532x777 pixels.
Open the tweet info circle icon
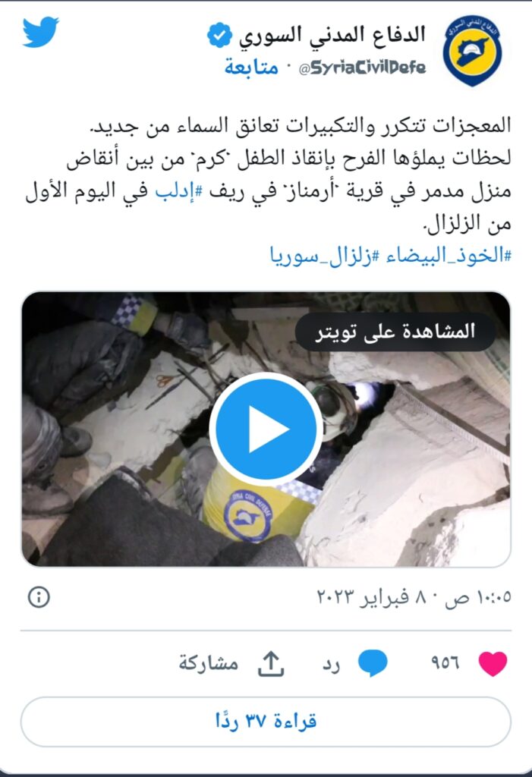click(x=39, y=596)
